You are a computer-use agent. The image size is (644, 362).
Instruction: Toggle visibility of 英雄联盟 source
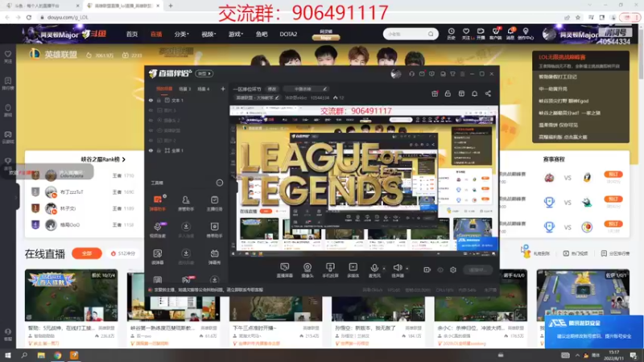[x=151, y=130]
